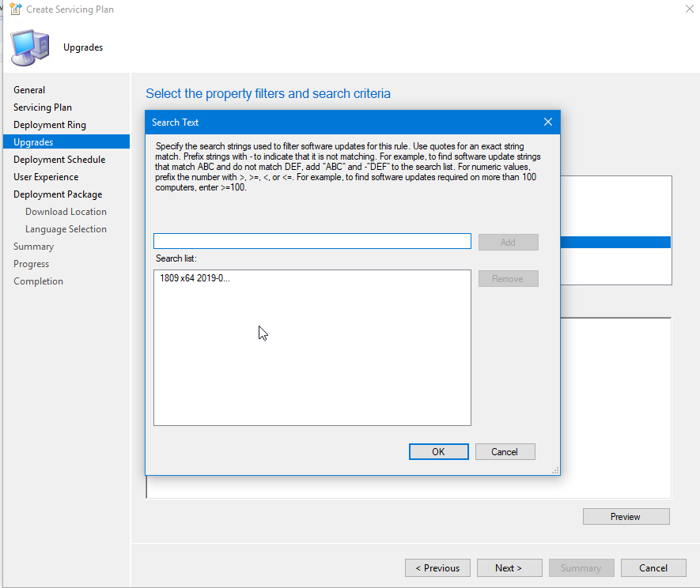Image resolution: width=700 pixels, height=588 pixels.
Task: Click the Create Servicing Plan title icon
Action: coord(16,9)
